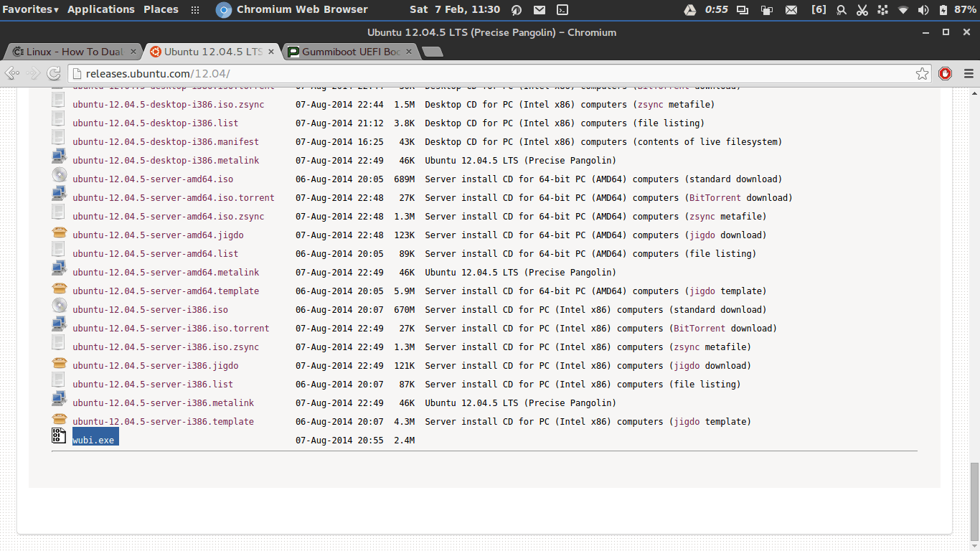Open the Applications menu

click(101, 9)
